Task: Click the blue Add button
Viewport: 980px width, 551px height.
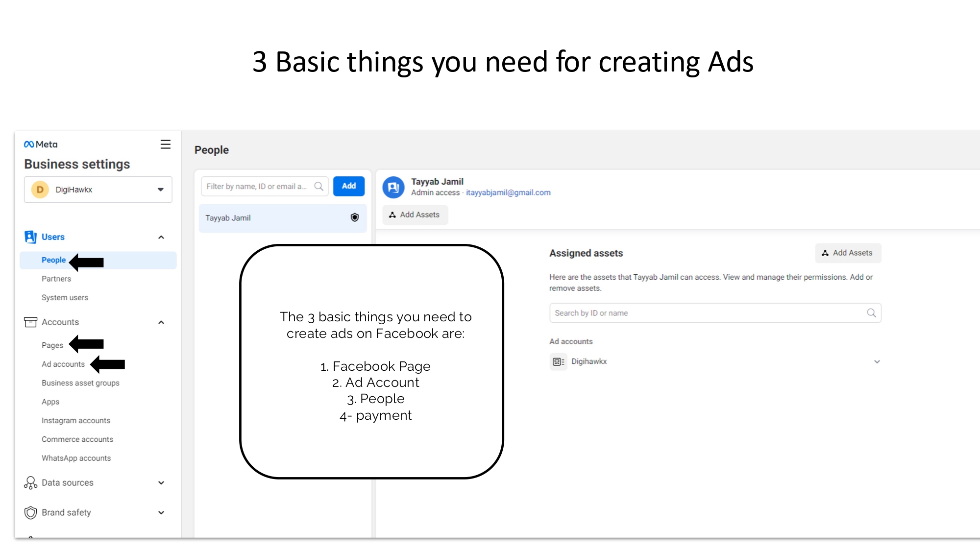Action: pos(349,186)
